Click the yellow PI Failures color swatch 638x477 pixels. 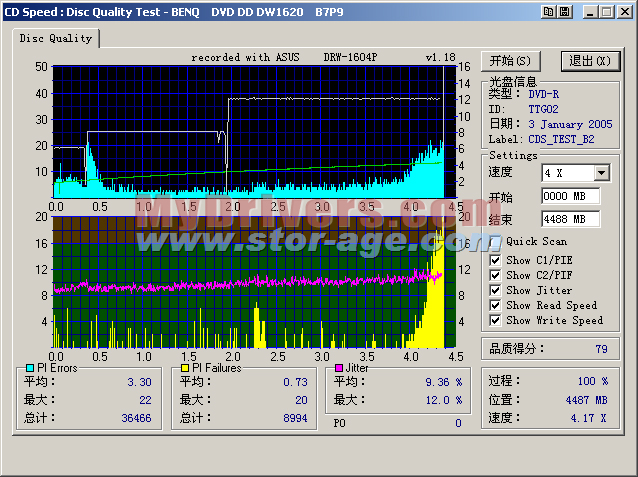coord(185,368)
